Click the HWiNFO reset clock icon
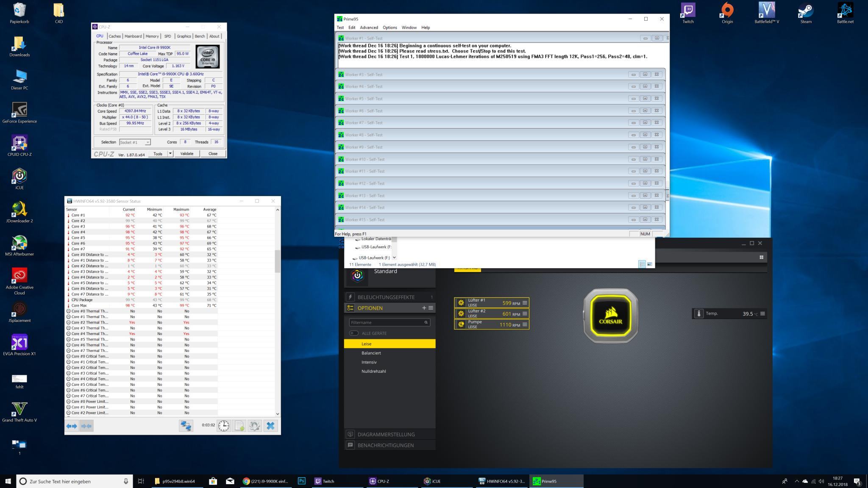 click(x=223, y=426)
